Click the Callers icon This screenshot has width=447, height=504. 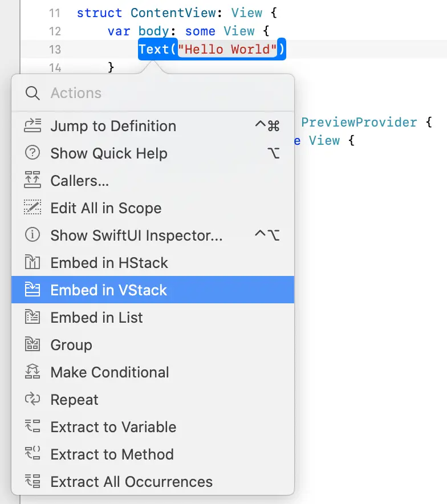coord(32,180)
